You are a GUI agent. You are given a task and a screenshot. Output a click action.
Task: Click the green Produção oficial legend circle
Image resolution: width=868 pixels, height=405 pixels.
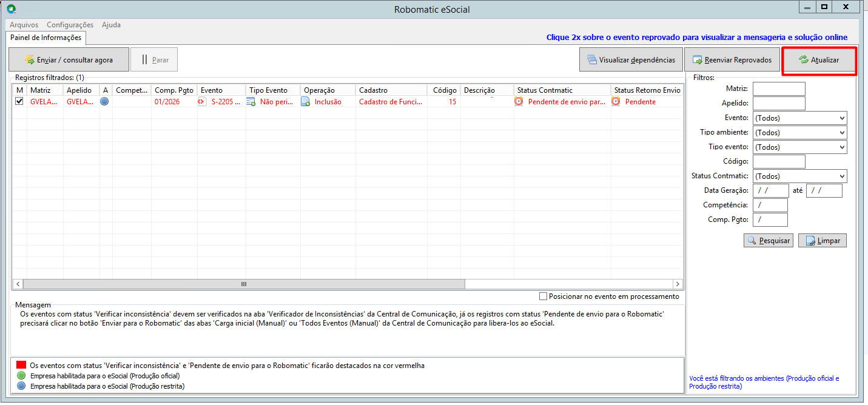[x=21, y=376]
